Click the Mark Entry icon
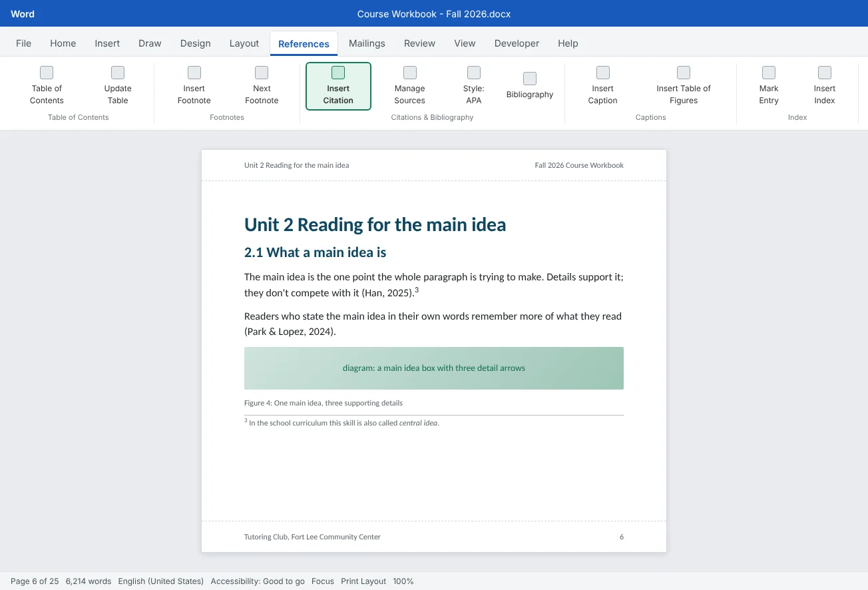The width and height of the screenshot is (868, 590). [x=769, y=73]
